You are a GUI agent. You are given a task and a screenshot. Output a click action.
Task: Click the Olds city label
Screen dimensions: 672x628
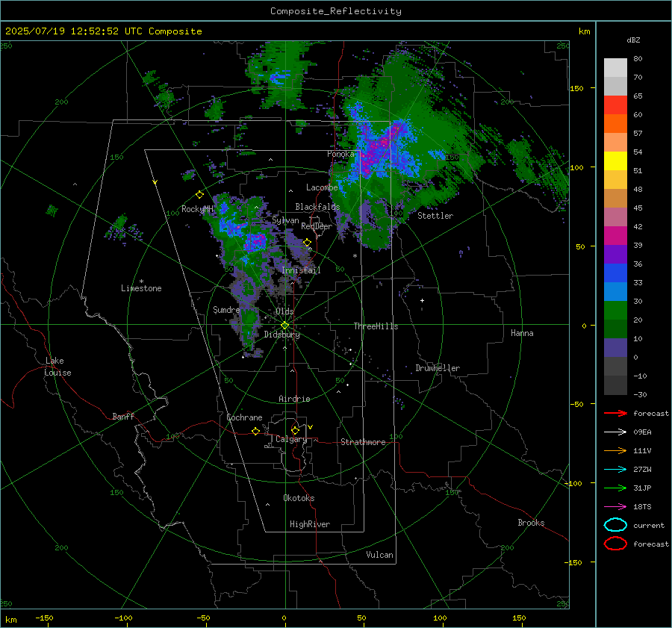click(284, 311)
